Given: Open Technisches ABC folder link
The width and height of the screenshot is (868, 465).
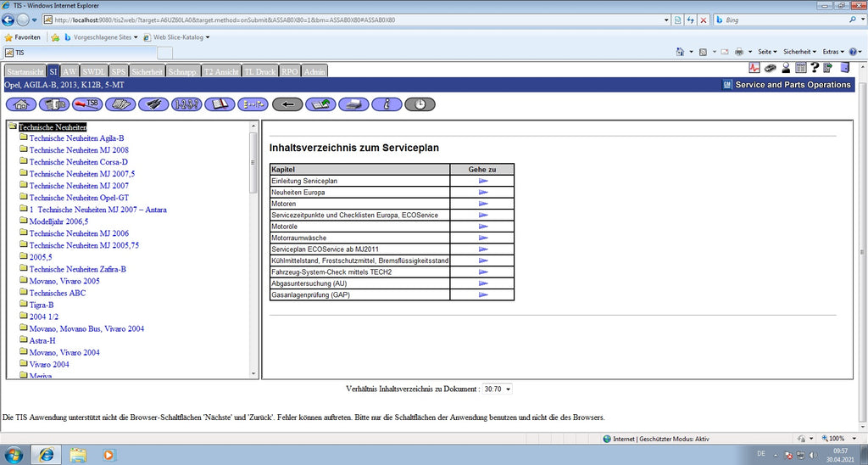Looking at the screenshot, I should 58,294.
